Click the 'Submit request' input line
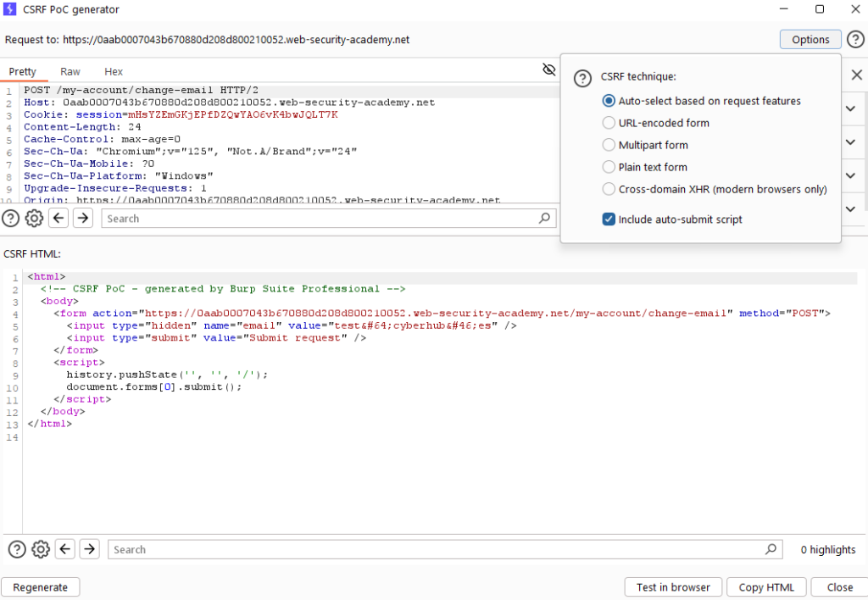868x600 pixels. click(x=216, y=337)
